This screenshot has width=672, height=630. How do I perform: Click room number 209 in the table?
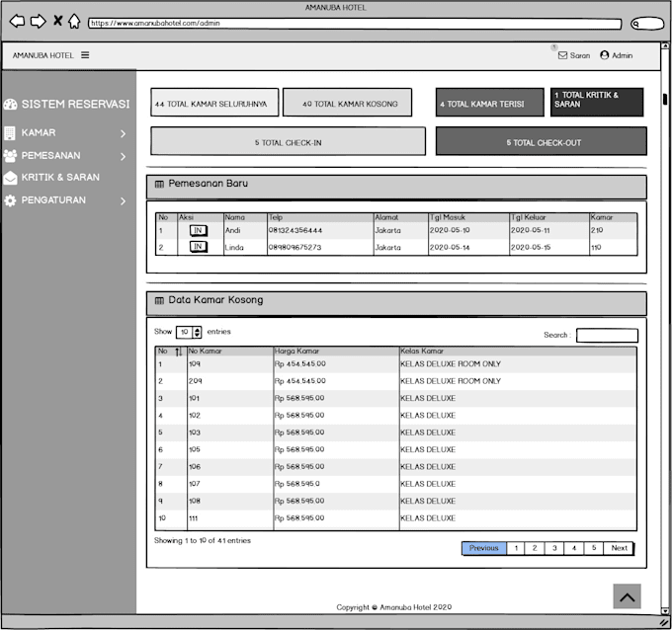195,381
